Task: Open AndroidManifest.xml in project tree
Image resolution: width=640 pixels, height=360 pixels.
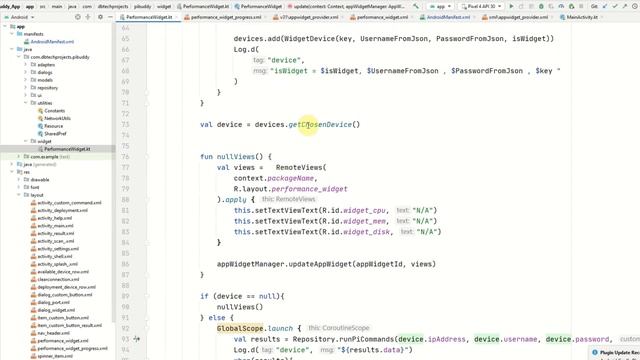Action: coord(52,42)
